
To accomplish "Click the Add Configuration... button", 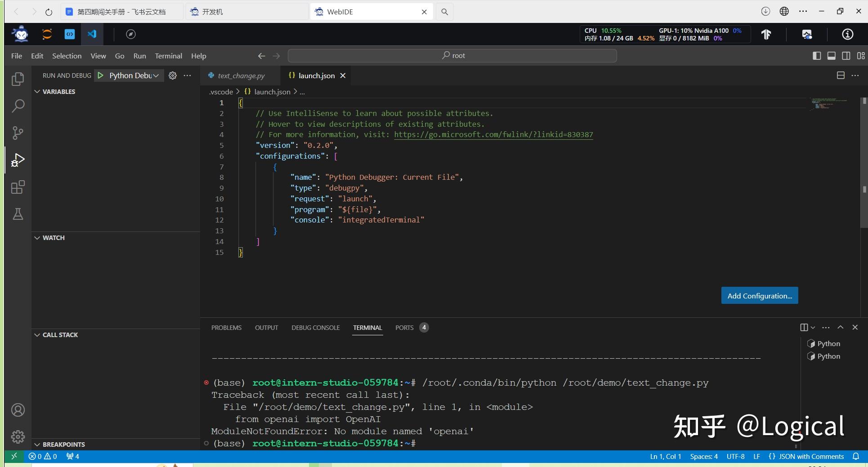I will tap(759, 296).
